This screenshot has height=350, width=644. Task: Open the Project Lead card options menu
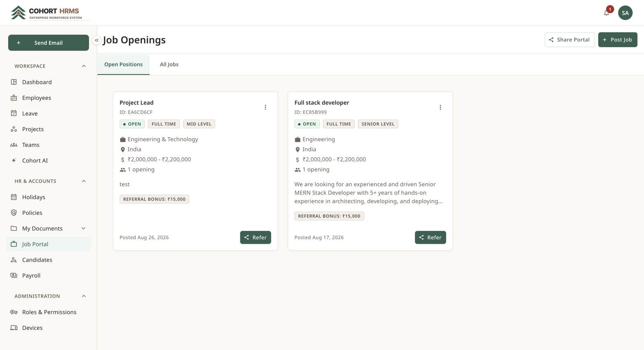coord(265,107)
